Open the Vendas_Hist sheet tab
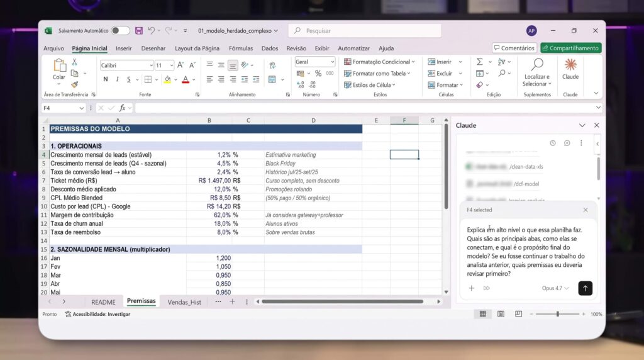Screen dimensions: 644x360 click(184, 302)
